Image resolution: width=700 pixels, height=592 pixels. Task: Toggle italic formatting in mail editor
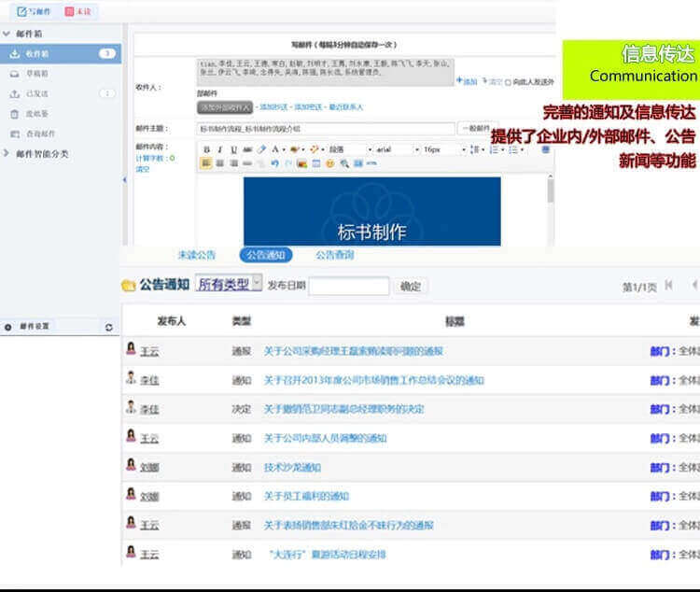point(219,149)
